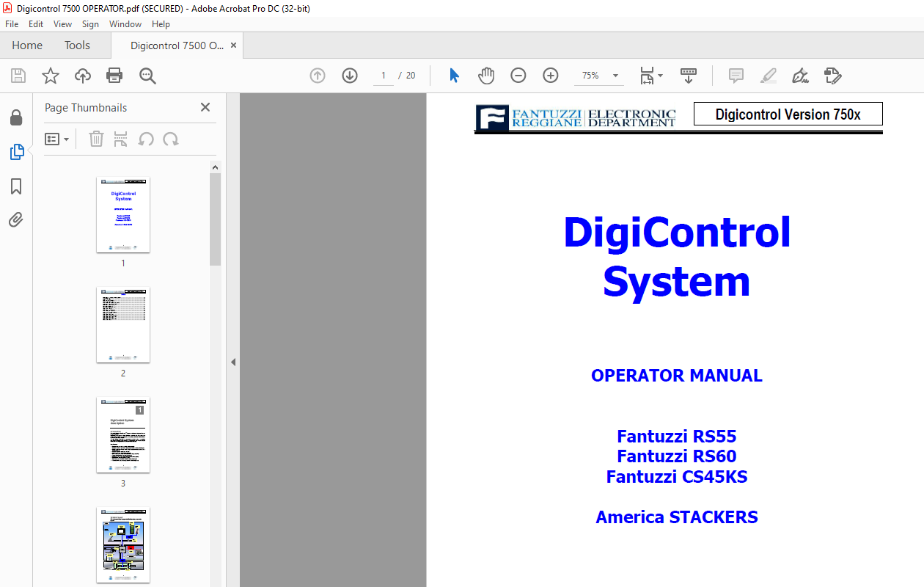The height and width of the screenshot is (587, 924).
Task: Click the DigiControl System title text
Action: coord(677,257)
